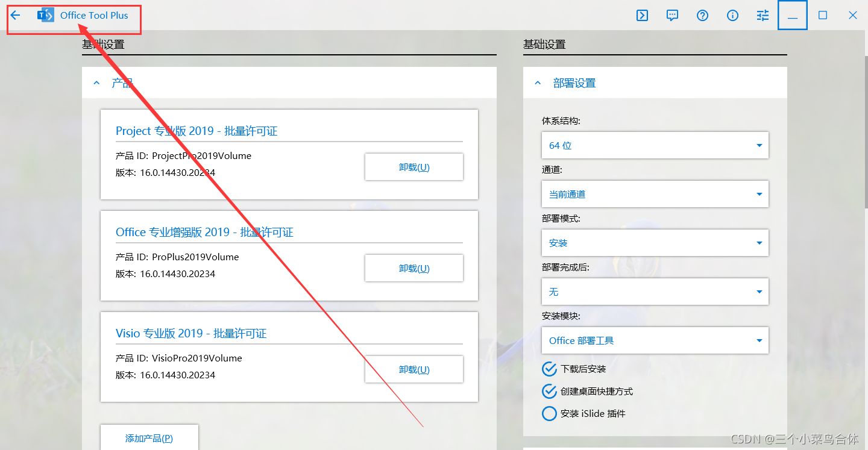
Task: Click the product ID ProjectPro2019Volume text
Action: (x=201, y=155)
